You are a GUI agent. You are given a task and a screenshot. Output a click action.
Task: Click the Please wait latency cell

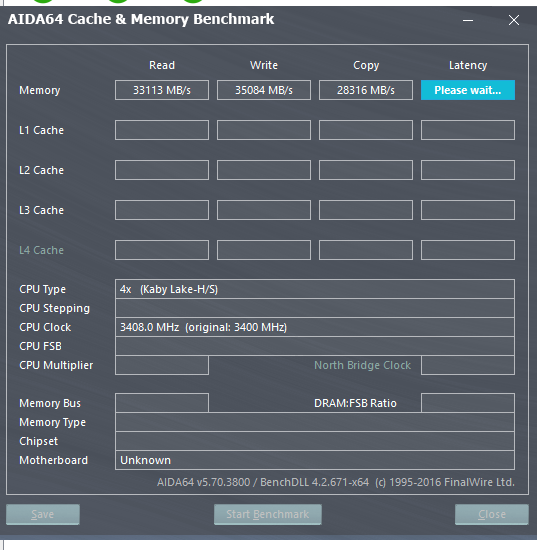point(468,90)
